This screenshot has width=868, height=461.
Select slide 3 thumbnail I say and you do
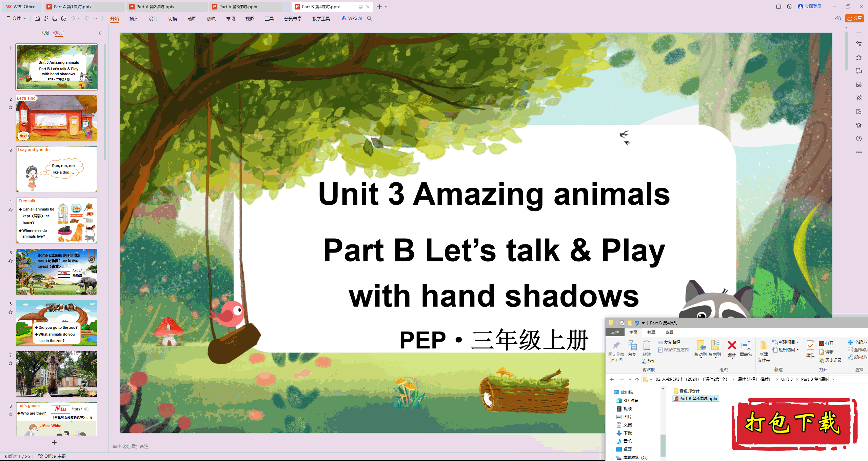(x=57, y=169)
